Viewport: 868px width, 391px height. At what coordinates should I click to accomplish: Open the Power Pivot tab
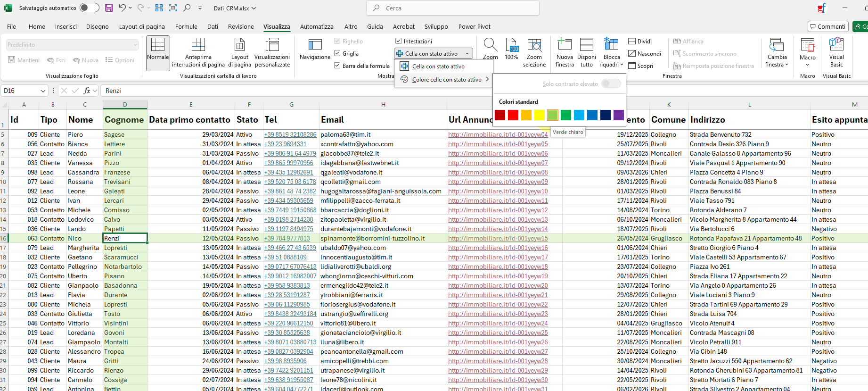click(x=475, y=27)
